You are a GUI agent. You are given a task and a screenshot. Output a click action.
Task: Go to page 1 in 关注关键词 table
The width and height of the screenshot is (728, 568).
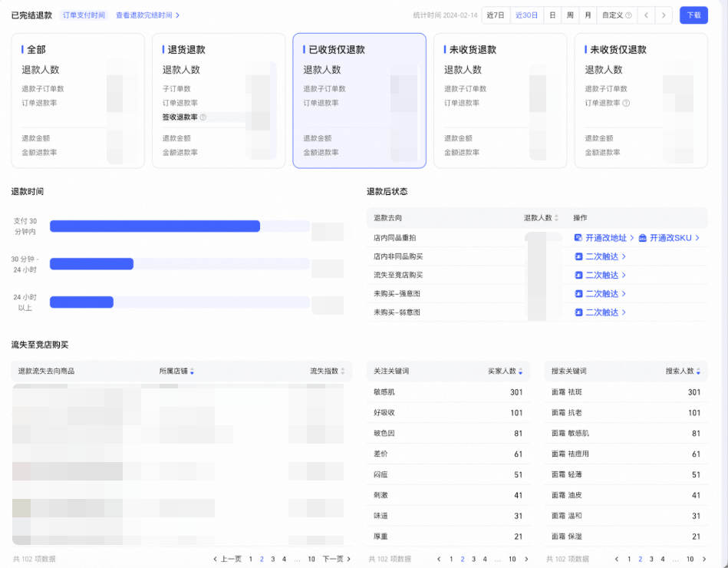coord(451,559)
